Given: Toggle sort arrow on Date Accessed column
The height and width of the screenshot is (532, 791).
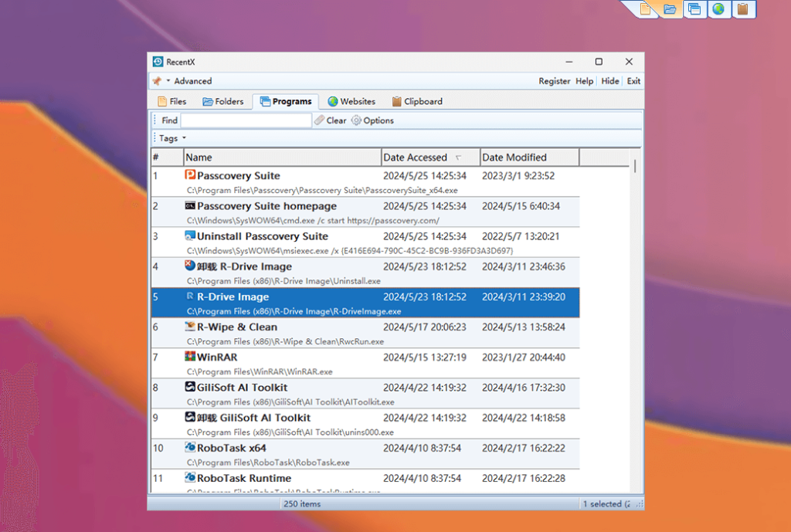Looking at the screenshot, I should pyautogui.click(x=458, y=158).
